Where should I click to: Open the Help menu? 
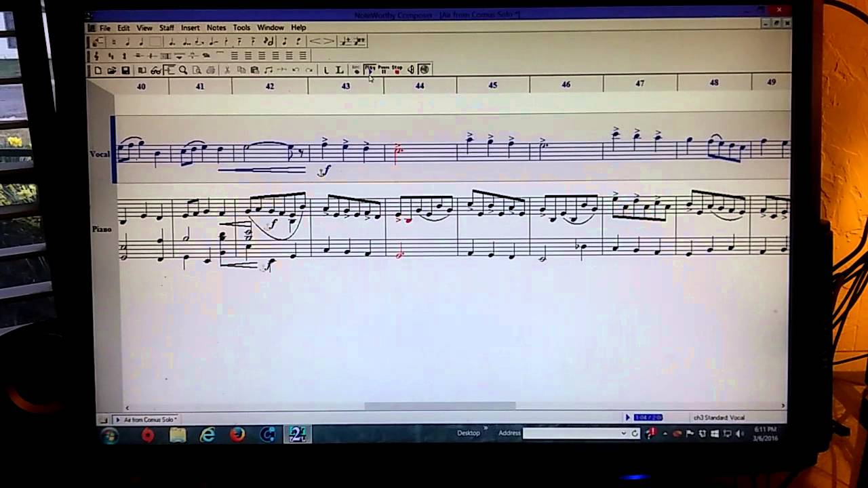point(299,28)
